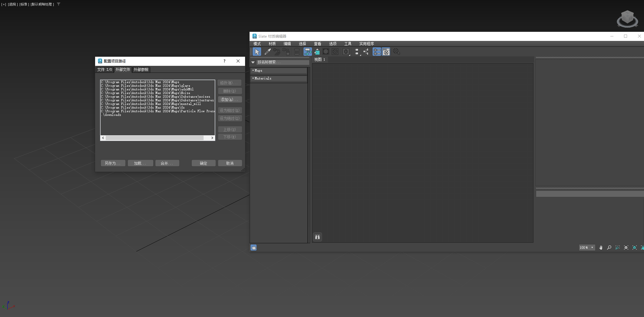Viewport: 644px width, 317px height.
Task: Click Select by Material icon
Action: (x=397, y=52)
